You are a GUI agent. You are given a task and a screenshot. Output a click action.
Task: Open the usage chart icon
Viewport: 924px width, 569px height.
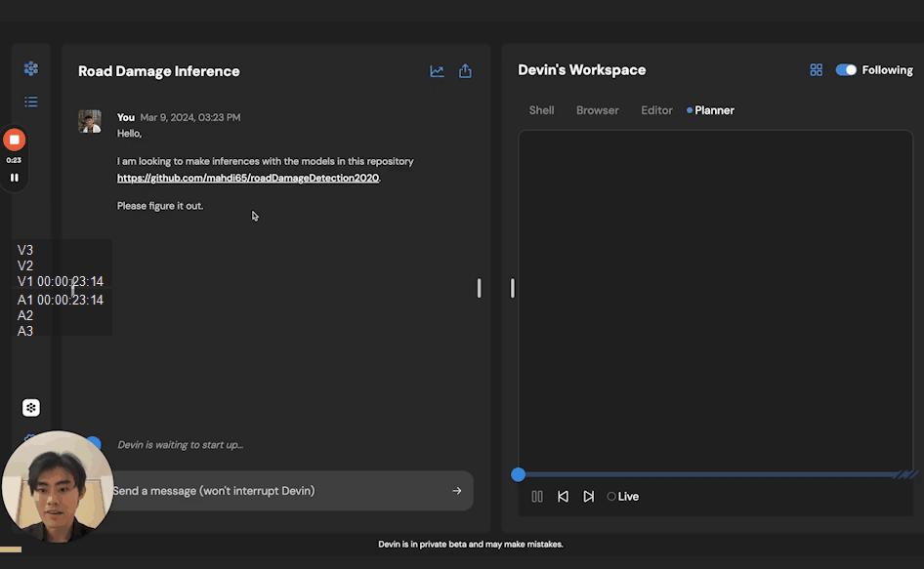[x=437, y=71]
